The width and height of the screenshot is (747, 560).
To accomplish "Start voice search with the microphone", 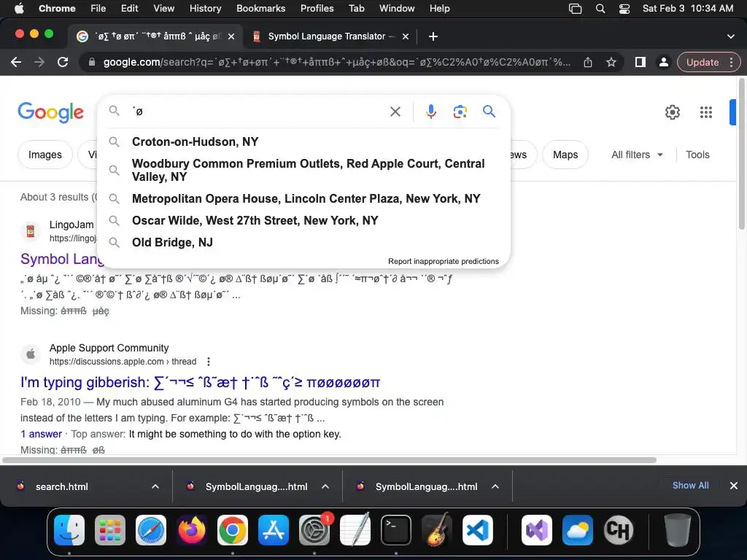I will pos(430,112).
